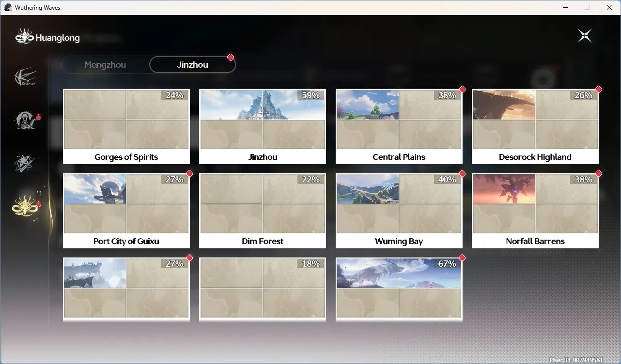Click the 18% progress value
Image resolution: width=621 pixels, height=364 pixels.
311,264
